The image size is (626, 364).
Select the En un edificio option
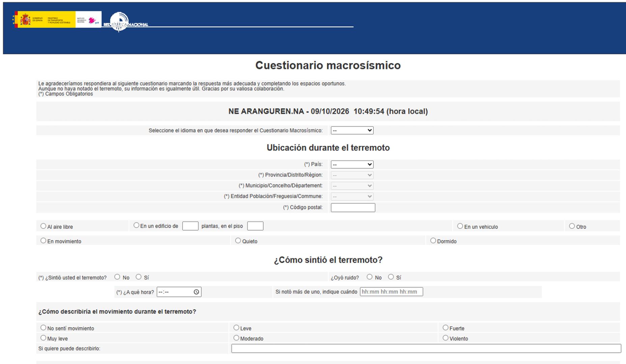pyautogui.click(x=136, y=225)
